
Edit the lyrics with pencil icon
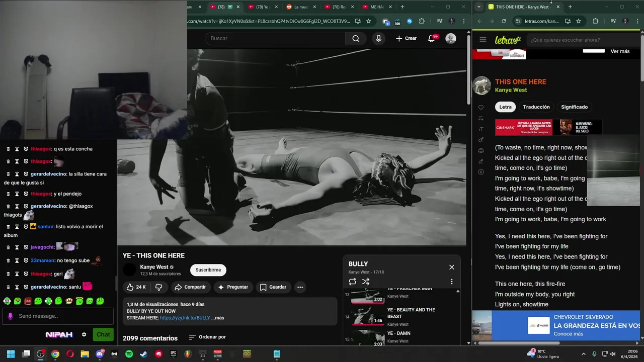[x=481, y=161]
